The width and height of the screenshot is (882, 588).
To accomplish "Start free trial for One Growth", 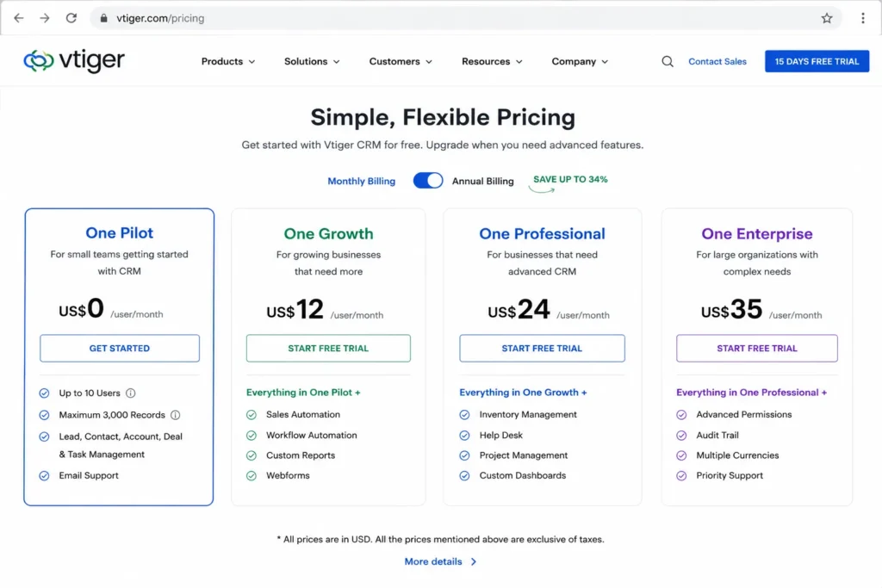I will [328, 348].
